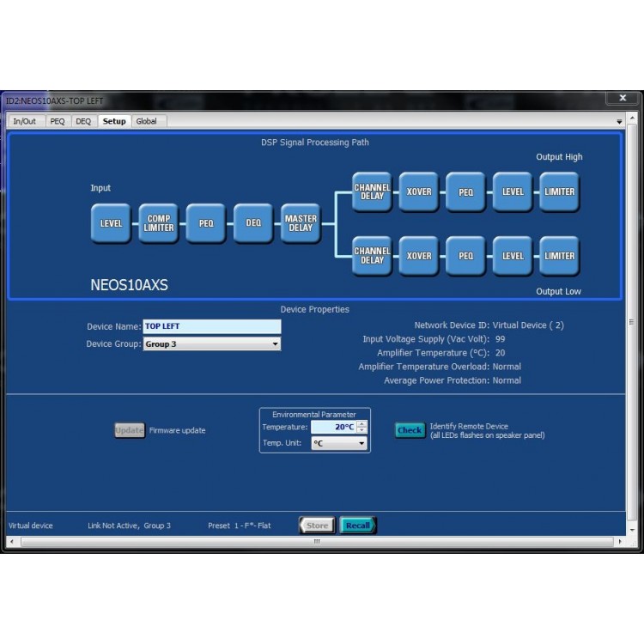Click Output Low PEQ block
This screenshot has width=644, height=644.
(x=465, y=256)
